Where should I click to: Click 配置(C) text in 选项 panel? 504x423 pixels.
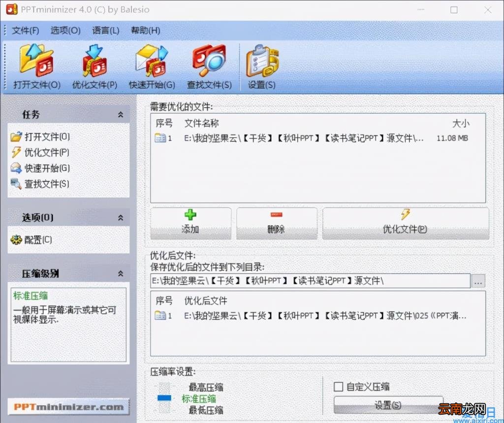click(x=38, y=240)
